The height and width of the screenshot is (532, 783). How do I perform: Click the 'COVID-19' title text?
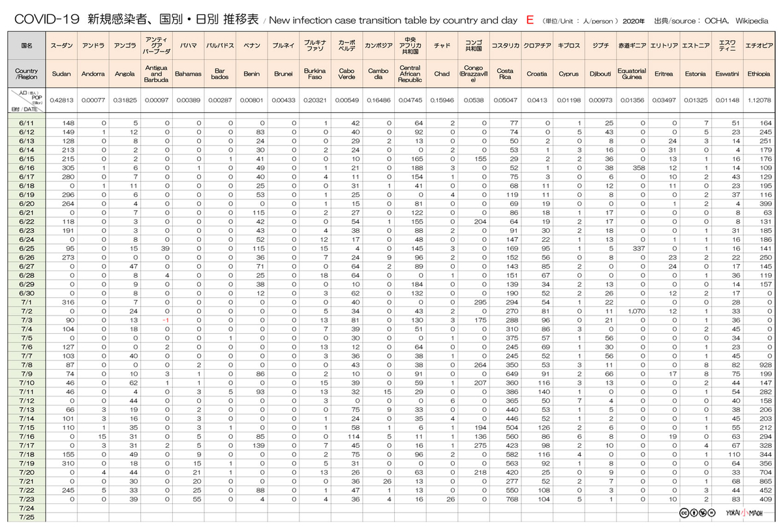[46, 20]
